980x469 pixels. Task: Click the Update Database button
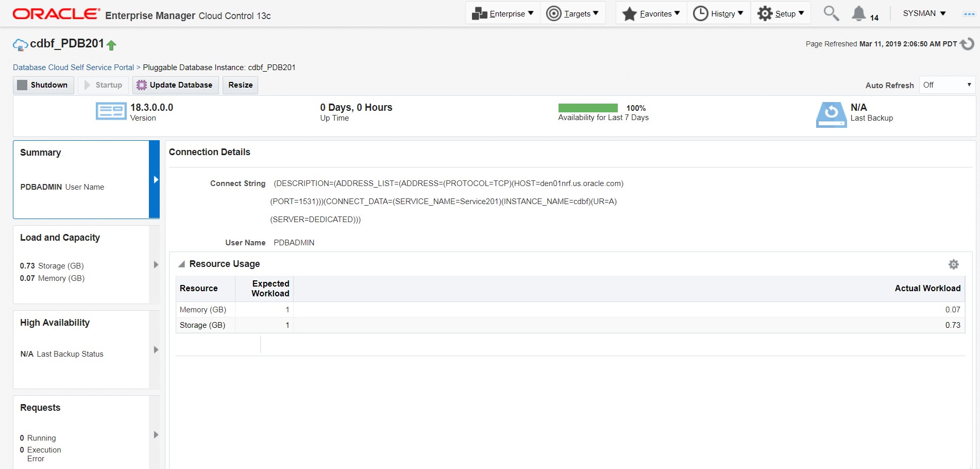click(176, 85)
